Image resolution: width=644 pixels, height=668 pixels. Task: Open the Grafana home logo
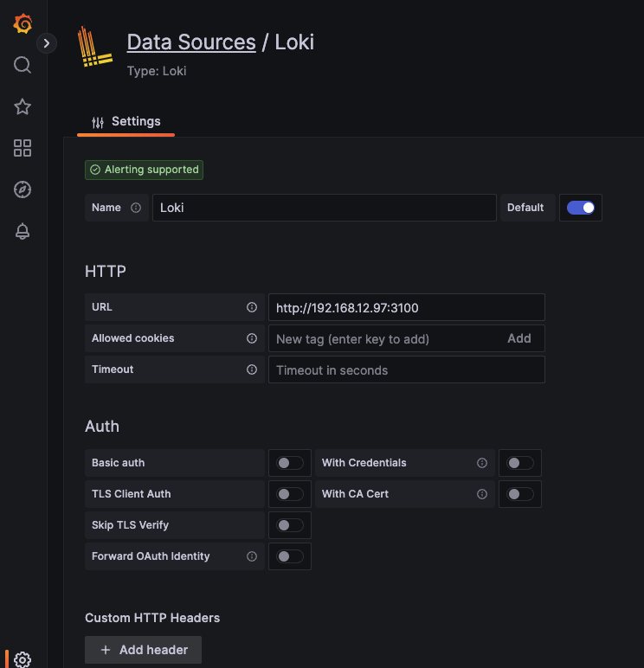click(23, 23)
